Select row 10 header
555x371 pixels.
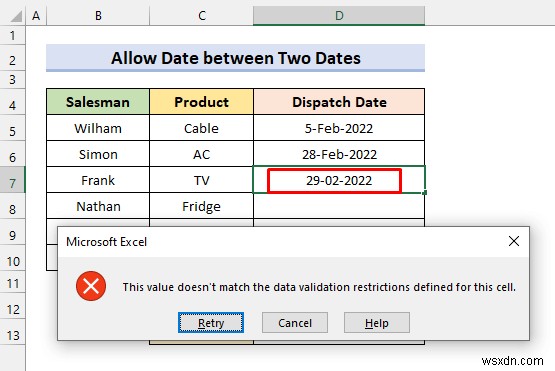pos(12,258)
